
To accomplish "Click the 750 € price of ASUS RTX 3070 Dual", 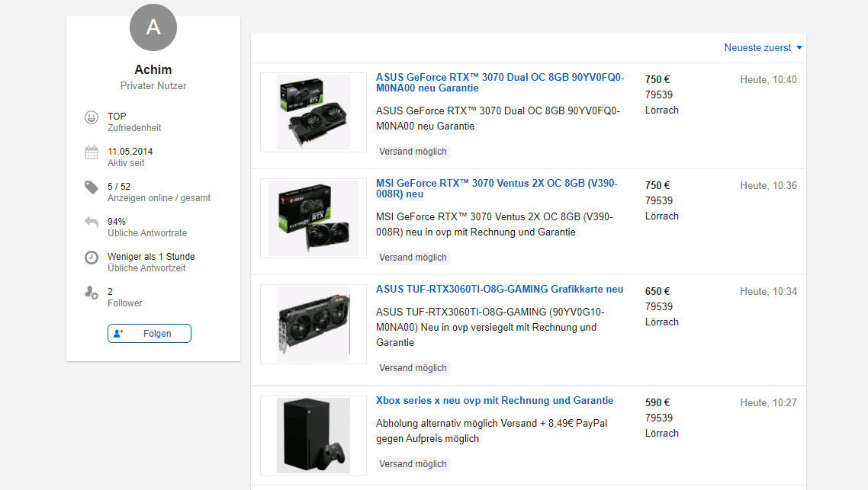I will pyautogui.click(x=657, y=80).
